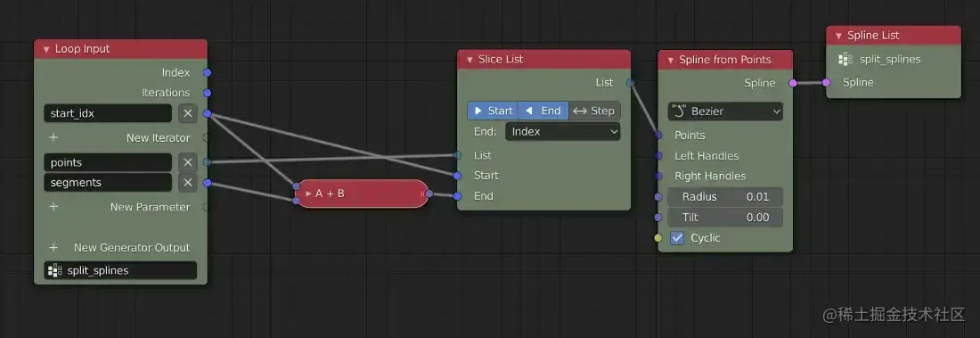Click the segments output socket
The image size is (980, 338).
click(x=207, y=183)
